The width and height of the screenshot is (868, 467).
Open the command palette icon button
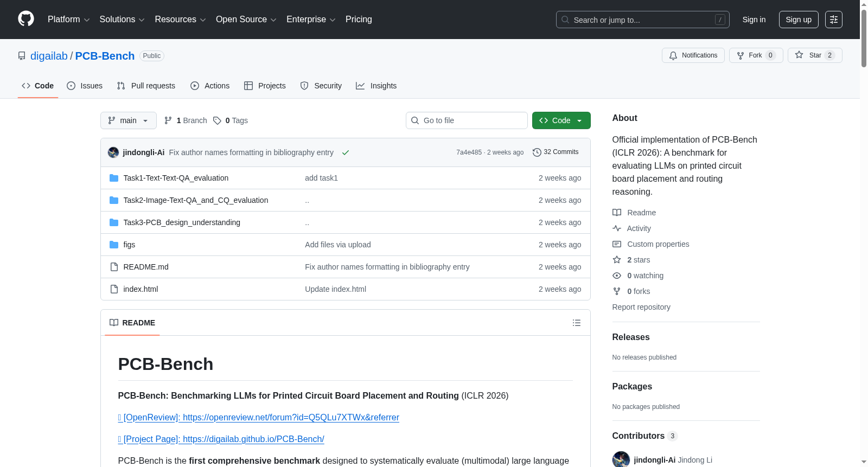tap(834, 20)
